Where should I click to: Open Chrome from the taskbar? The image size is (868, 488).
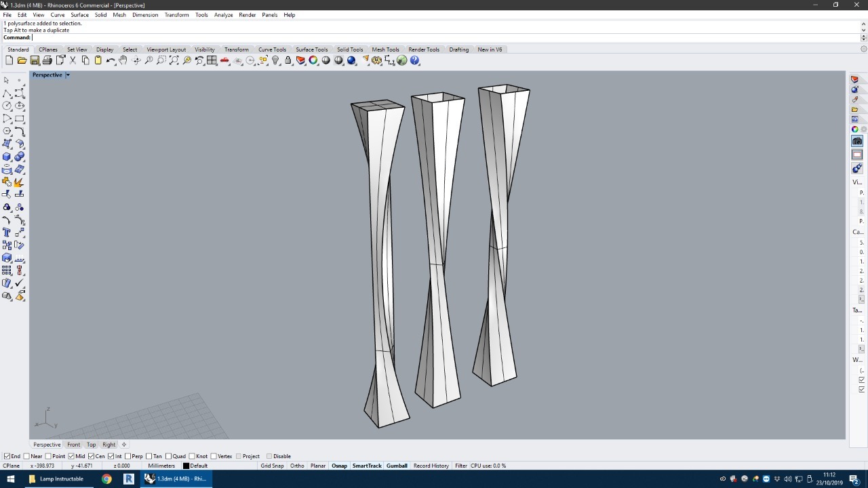point(106,479)
